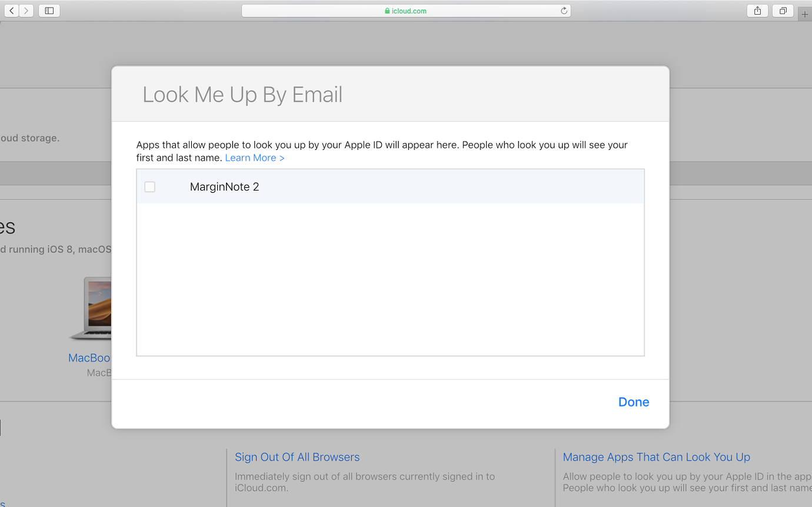Open Manage Apps That Can Look You Up

pos(657,457)
